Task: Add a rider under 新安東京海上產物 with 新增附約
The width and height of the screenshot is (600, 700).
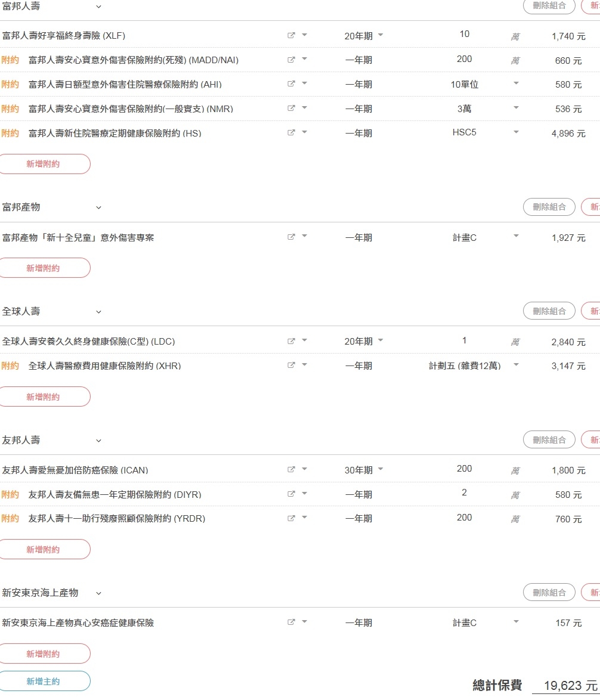Action: coord(44,653)
